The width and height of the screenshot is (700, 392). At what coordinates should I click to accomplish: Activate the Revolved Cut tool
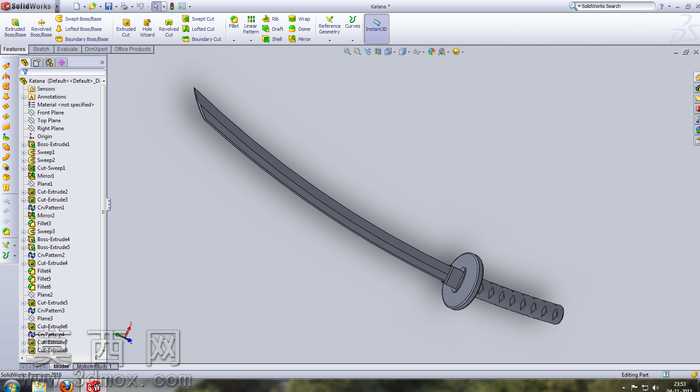tap(168, 28)
